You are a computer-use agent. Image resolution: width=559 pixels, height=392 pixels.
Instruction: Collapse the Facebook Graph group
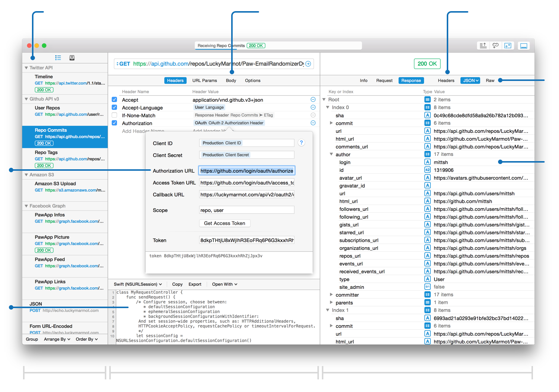pos(26,206)
